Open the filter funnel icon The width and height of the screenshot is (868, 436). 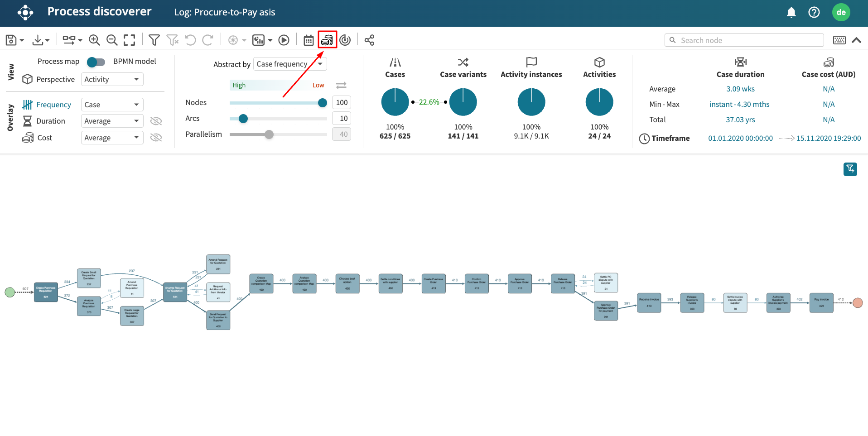pyautogui.click(x=154, y=40)
